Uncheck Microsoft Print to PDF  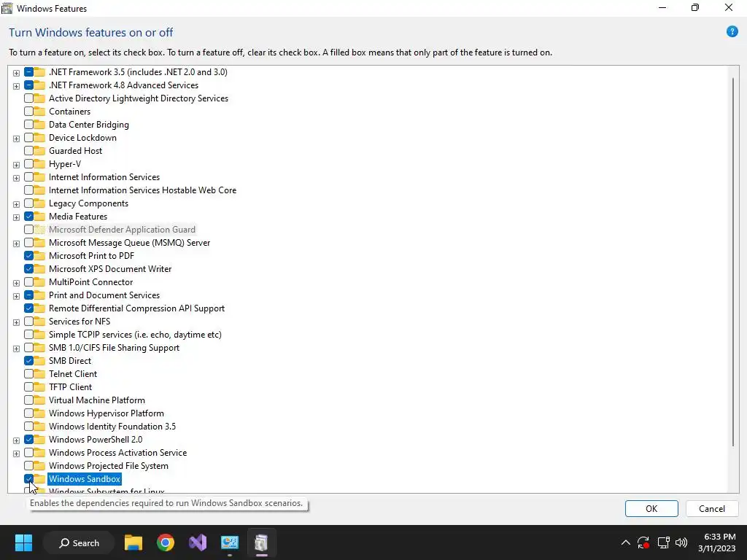pyautogui.click(x=28, y=256)
